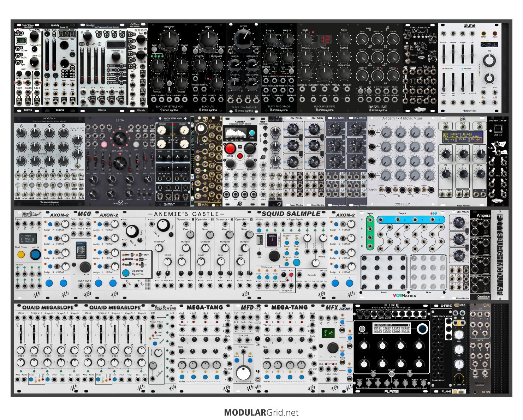
Task: Click the red numeric display on Black Hole DSP2
Action: click(325, 39)
